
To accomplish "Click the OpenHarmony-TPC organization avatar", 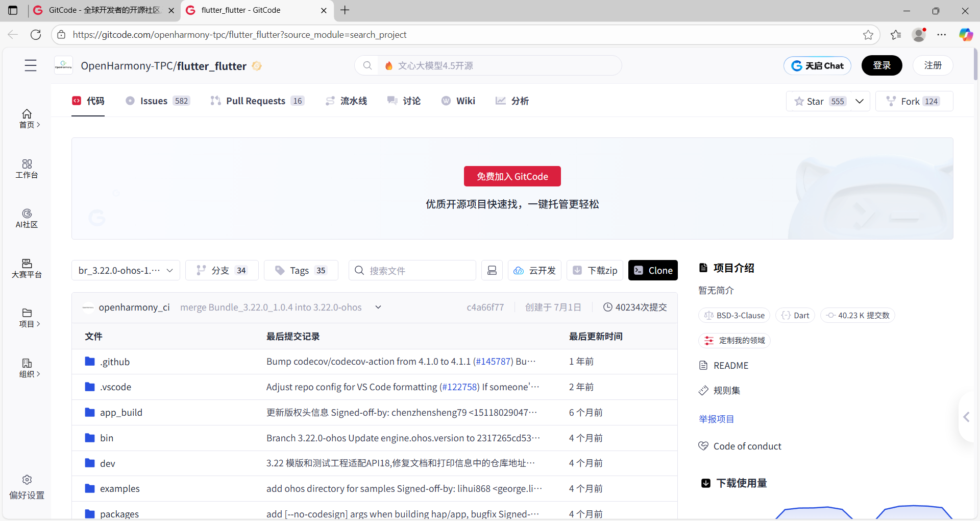I will pyautogui.click(x=63, y=65).
